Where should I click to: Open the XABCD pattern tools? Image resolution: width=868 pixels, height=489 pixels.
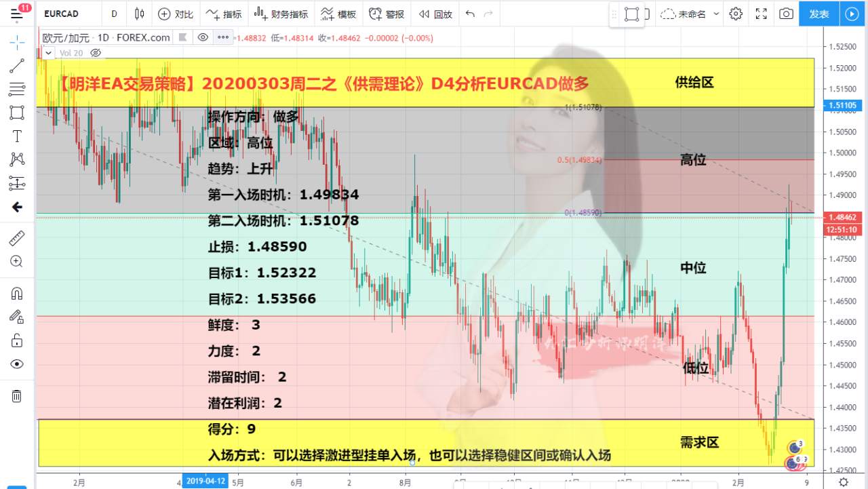[x=17, y=159]
